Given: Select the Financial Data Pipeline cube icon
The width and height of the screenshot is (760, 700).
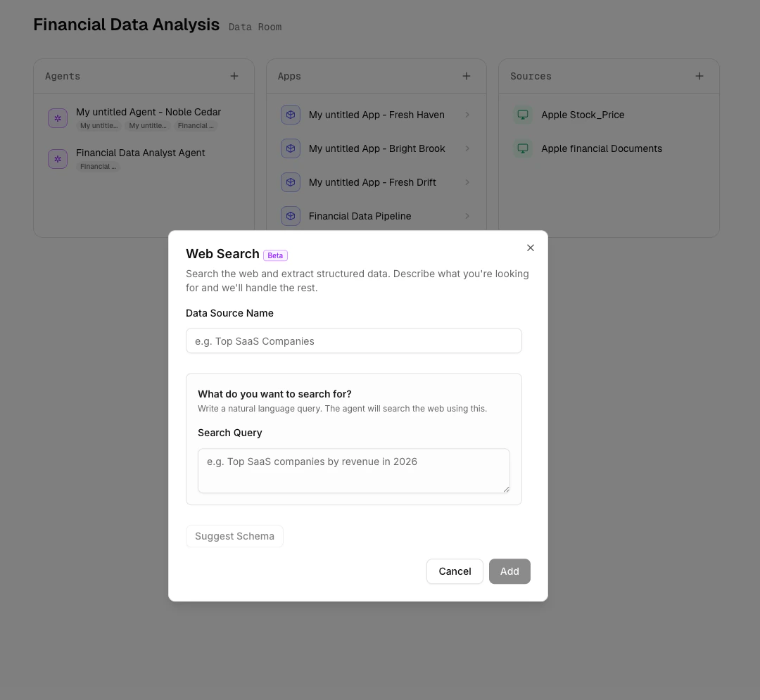Looking at the screenshot, I should coord(291,216).
